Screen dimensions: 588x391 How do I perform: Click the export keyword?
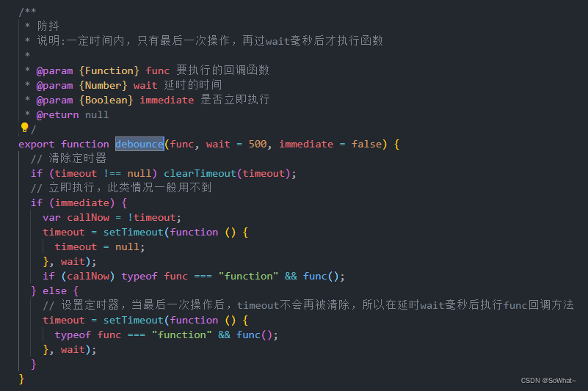click(37, 144)
